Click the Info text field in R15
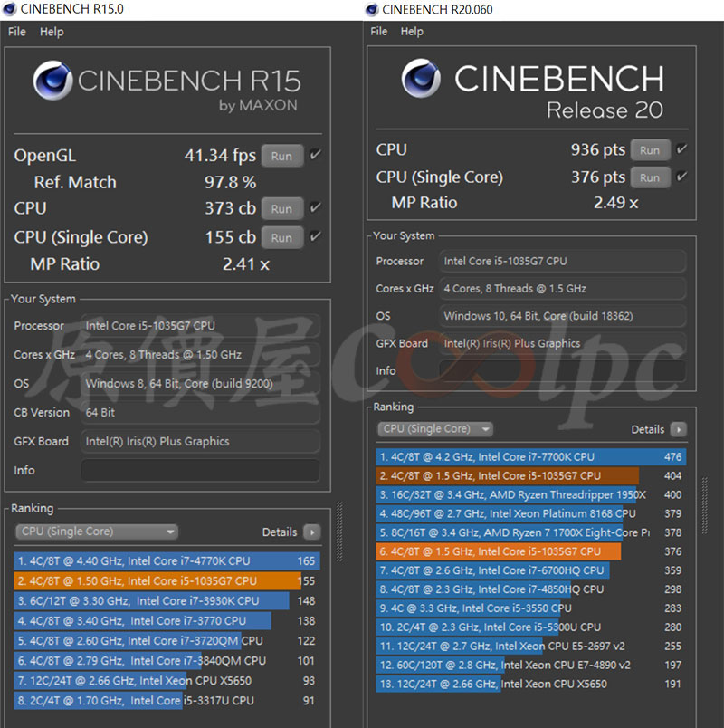The height and width of the screenshot is (728, 724). point(200,471)
